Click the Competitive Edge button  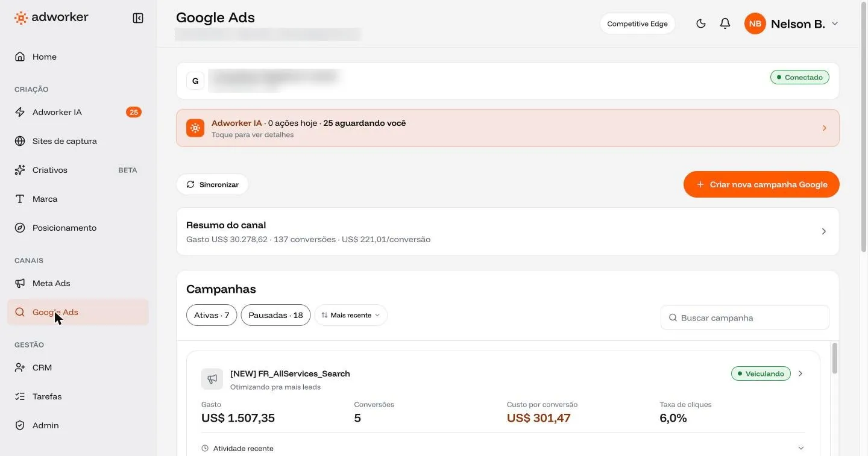click(x=637, y=23)
